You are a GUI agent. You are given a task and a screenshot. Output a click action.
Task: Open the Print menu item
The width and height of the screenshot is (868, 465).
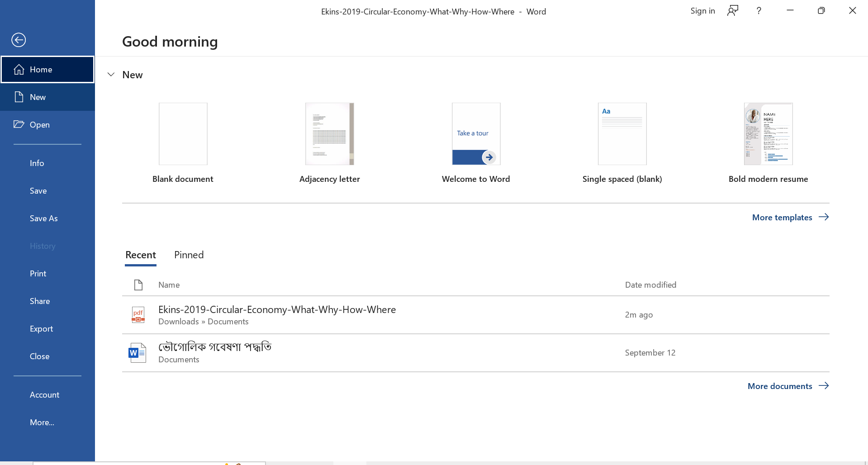pyautogui.click(x=38, y=274)
